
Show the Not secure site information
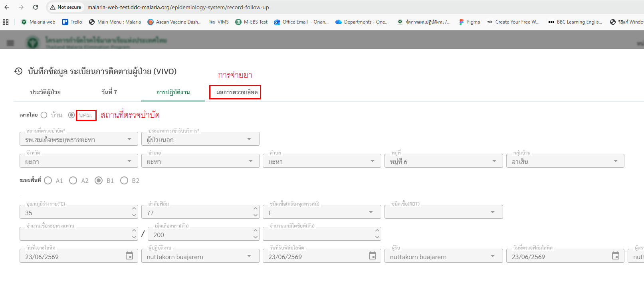coord(65,7)
